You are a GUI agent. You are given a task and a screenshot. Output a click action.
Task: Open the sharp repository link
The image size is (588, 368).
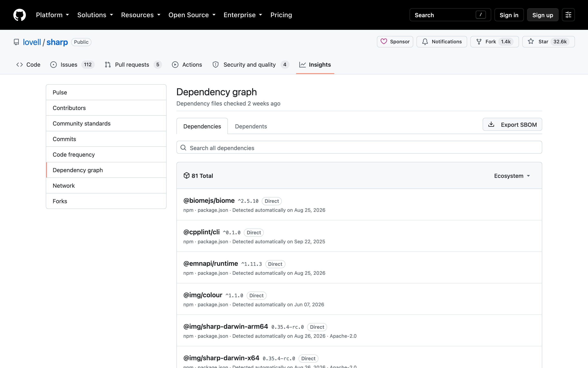pyautogui.click(x=57, y=42)
